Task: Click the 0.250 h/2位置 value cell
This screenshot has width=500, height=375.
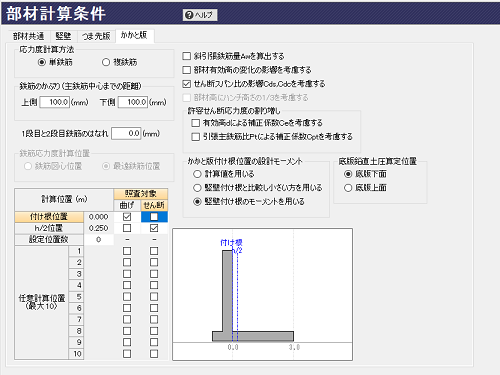Action: click(x=99, y=228)
